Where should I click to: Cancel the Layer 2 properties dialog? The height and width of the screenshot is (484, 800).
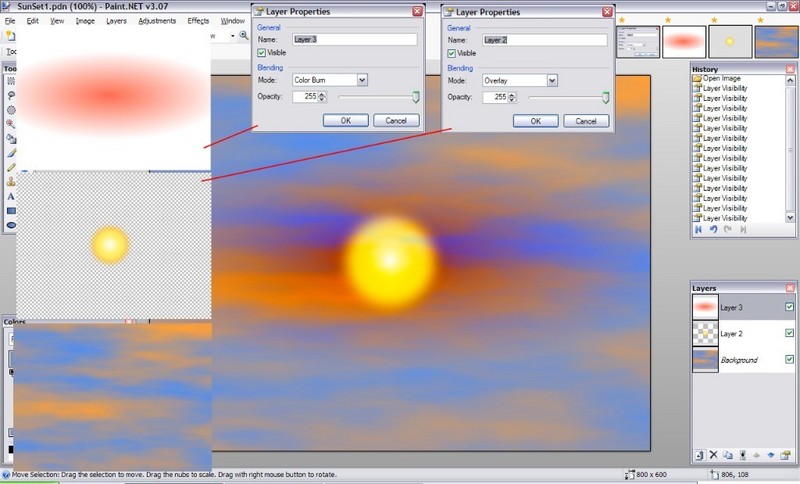(x=585, y=120)
